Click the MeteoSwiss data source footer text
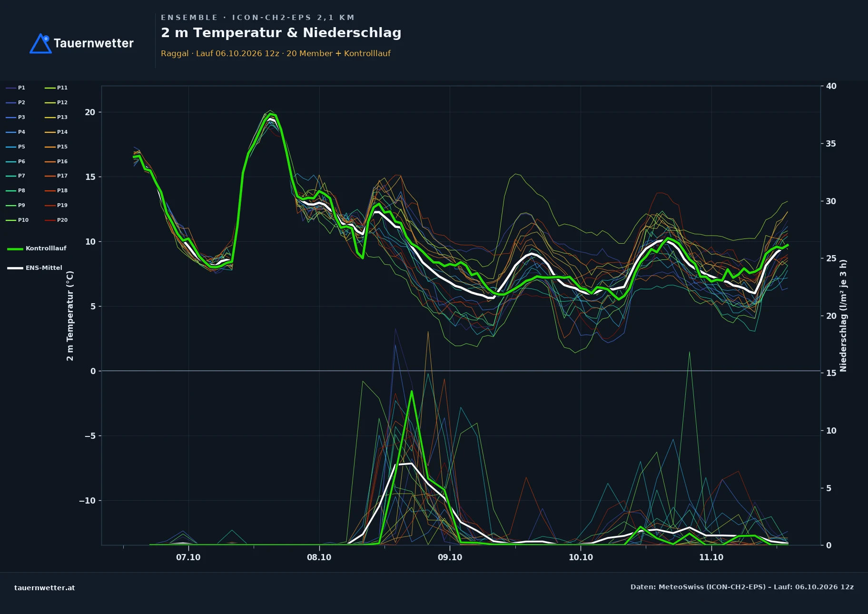The width and height of the screenshot is (868, 614). (742, 587)
